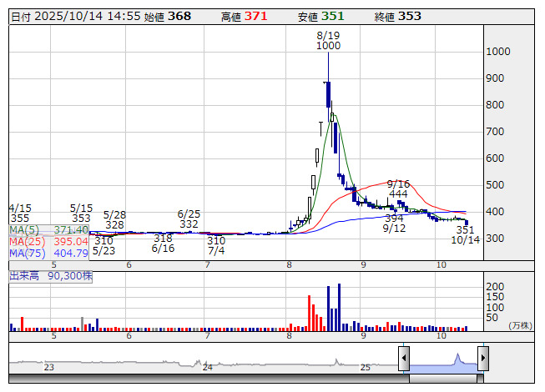Click the 8/19 1000 peak annotation
545x392 pixels.
328,41
